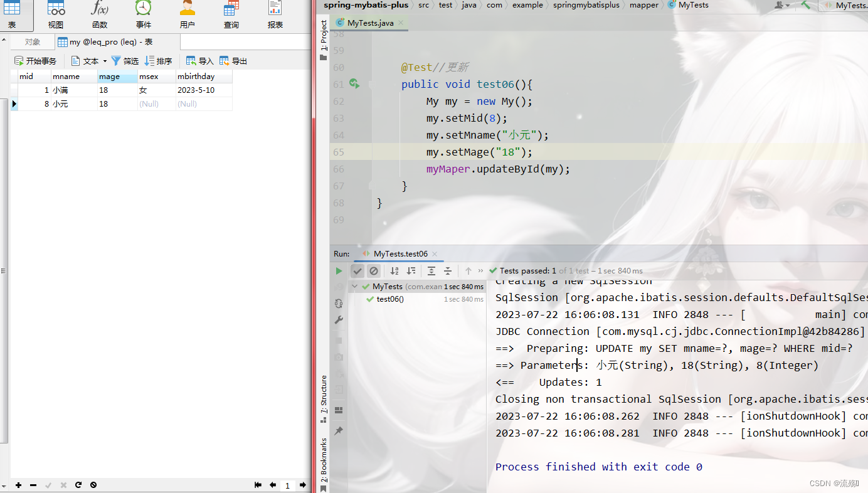This screenshot has width=868, height=493.
Task: Click the record page number input field
Action: pyautogui.click(x=287, y=485)
